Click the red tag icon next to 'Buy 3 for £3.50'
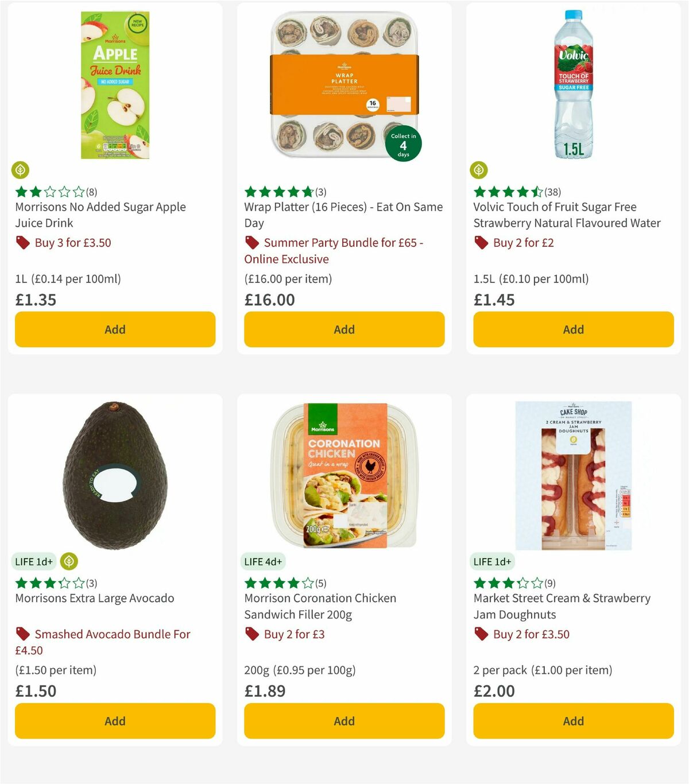This screenshot has height=784, width=689. pyautogui.click(x=22, y=243)
